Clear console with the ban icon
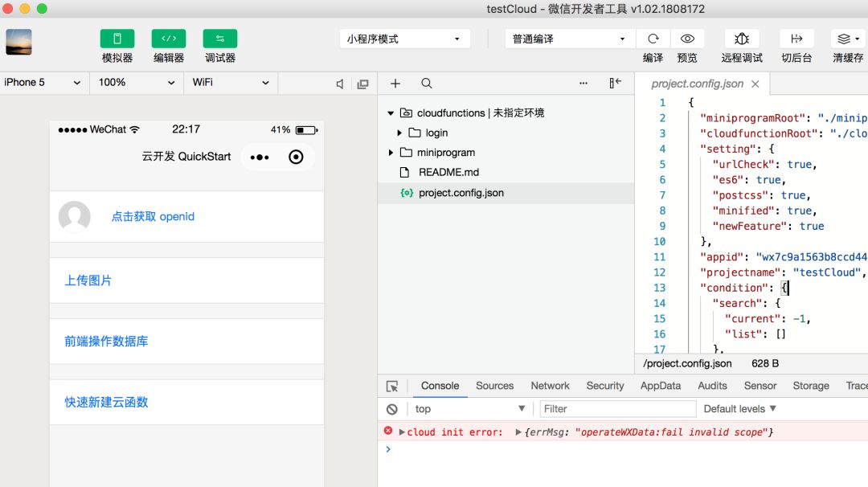868x487 pixels. 392,409
